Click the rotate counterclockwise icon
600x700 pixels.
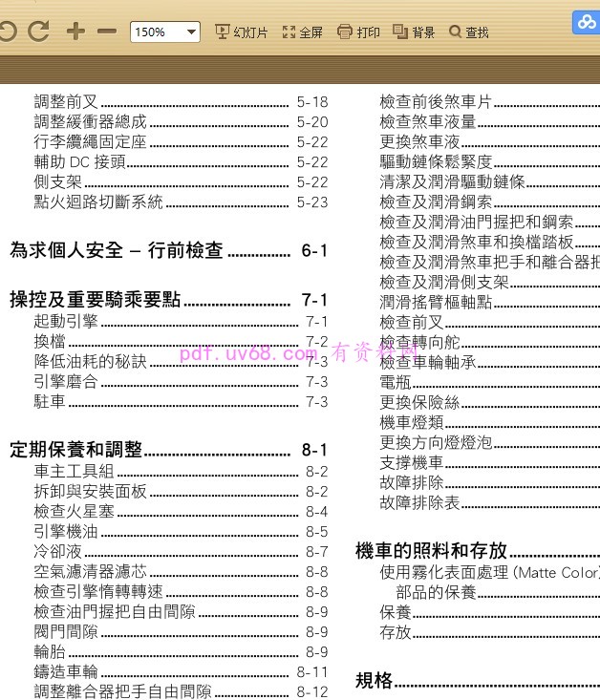[x=8, y=32]
